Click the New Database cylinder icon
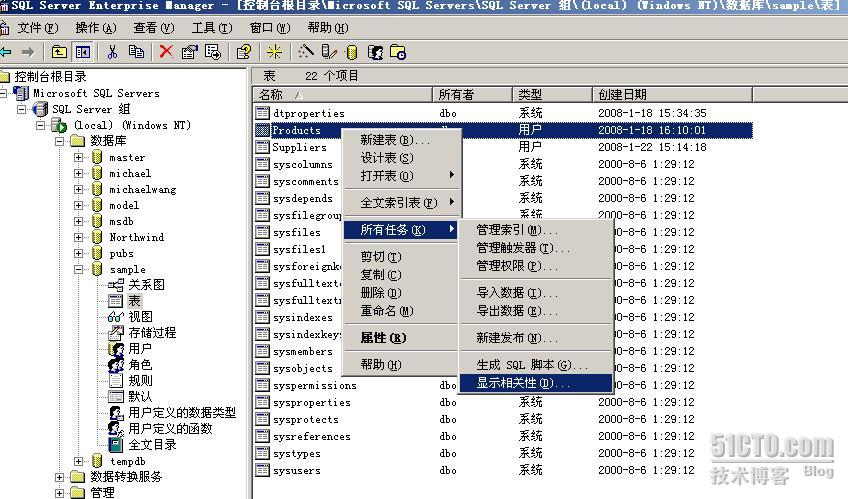The height and width of the screenshot is (499, 848). tap(352, 52)
